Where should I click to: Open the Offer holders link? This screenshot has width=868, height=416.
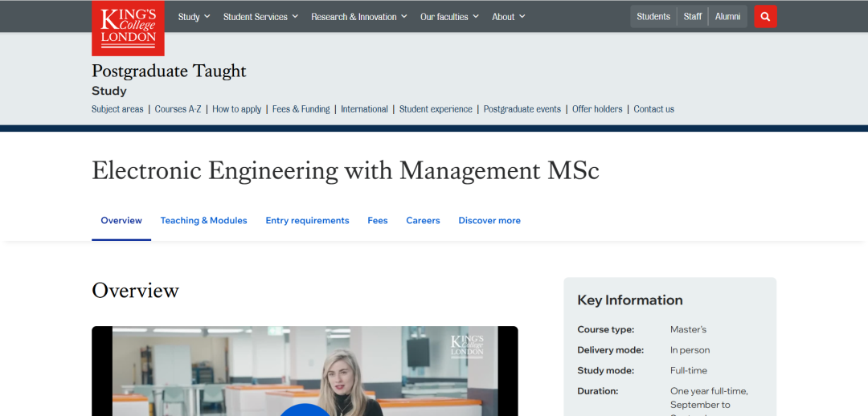(x=597, y=109)
